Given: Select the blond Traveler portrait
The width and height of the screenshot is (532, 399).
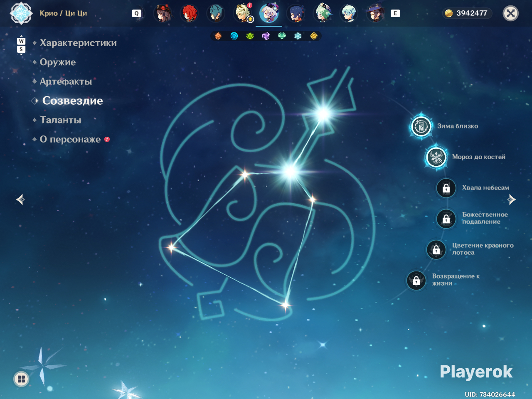Looking at the screenshot, I should [x=242, y=13].
